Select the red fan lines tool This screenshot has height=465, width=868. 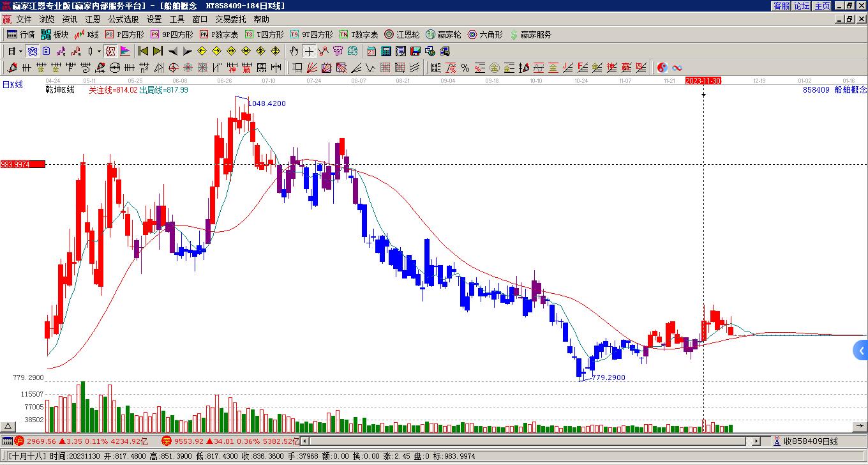point(311,68)
